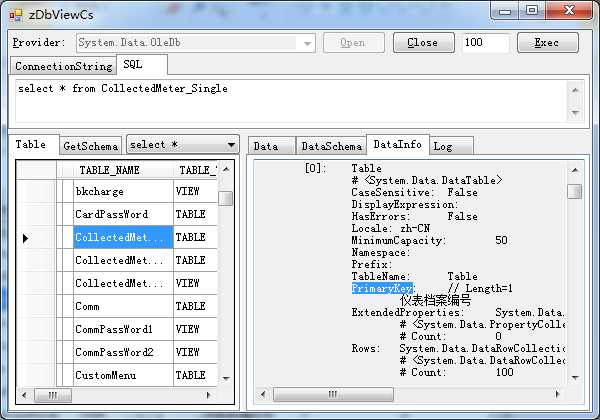
Task: Click the 'Locale: zh-CN' line
Action: click(391, 228)
